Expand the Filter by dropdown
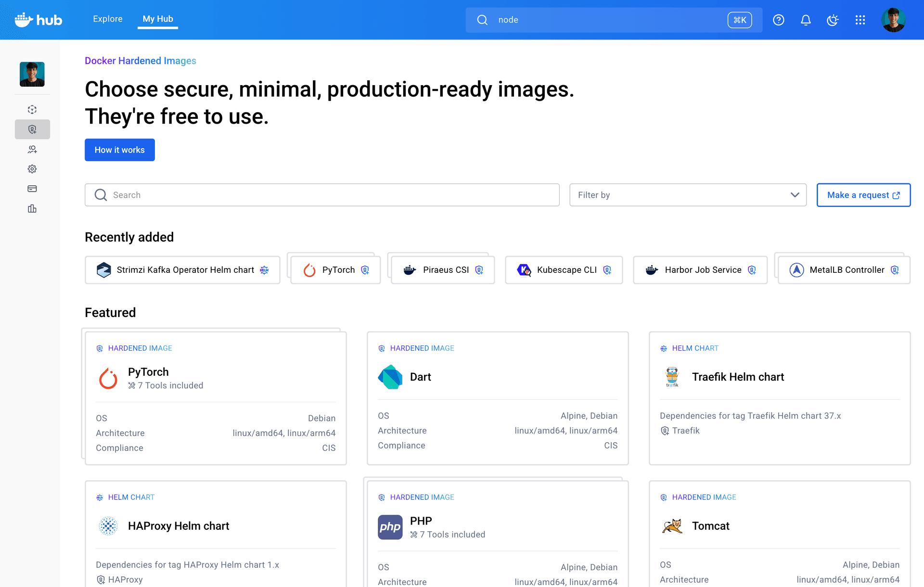This screenshot has width=924, height=587. point(688,195)
